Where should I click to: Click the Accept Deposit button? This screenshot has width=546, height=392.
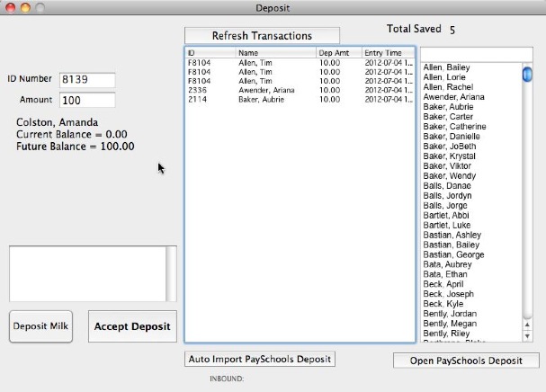[x=132, y=326]
